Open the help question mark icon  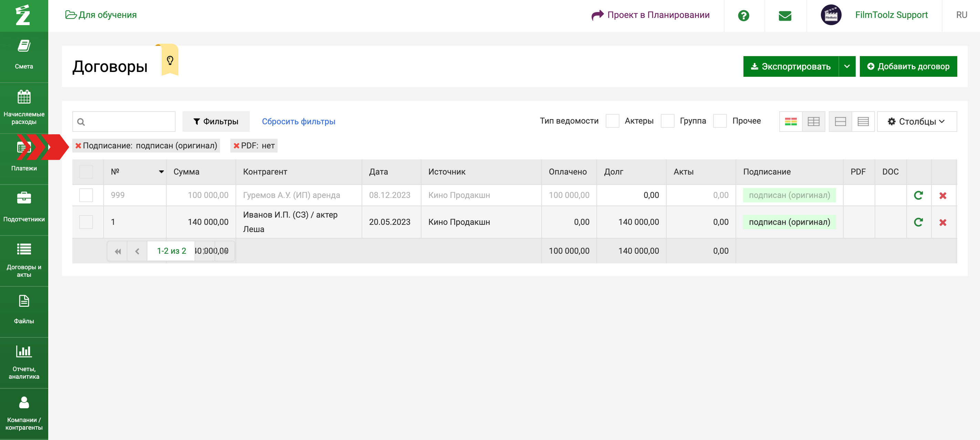pos(743,15)
